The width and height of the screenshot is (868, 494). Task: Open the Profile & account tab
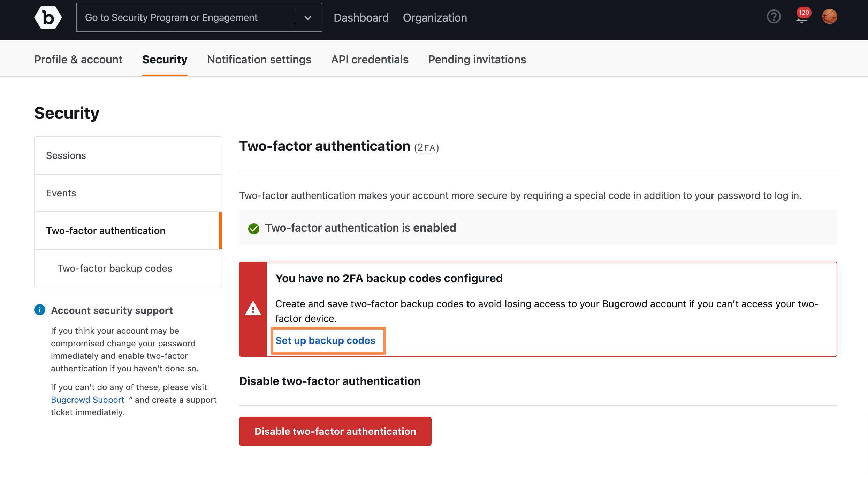[78, 59]
